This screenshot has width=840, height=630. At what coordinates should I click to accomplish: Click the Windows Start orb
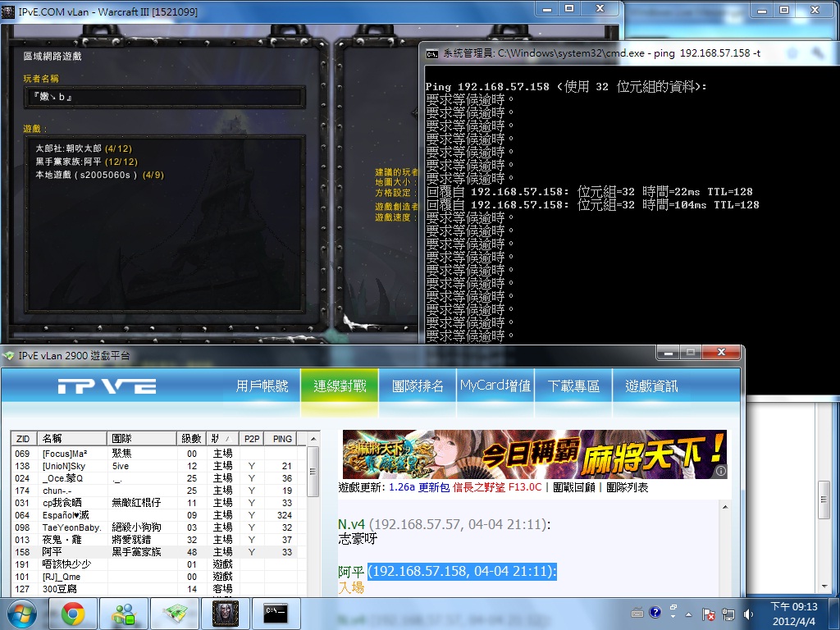pos(22,614)
